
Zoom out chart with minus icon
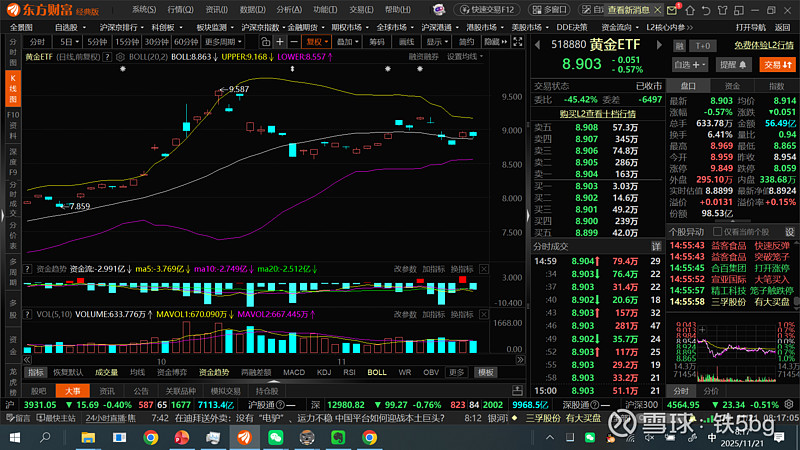293,42
